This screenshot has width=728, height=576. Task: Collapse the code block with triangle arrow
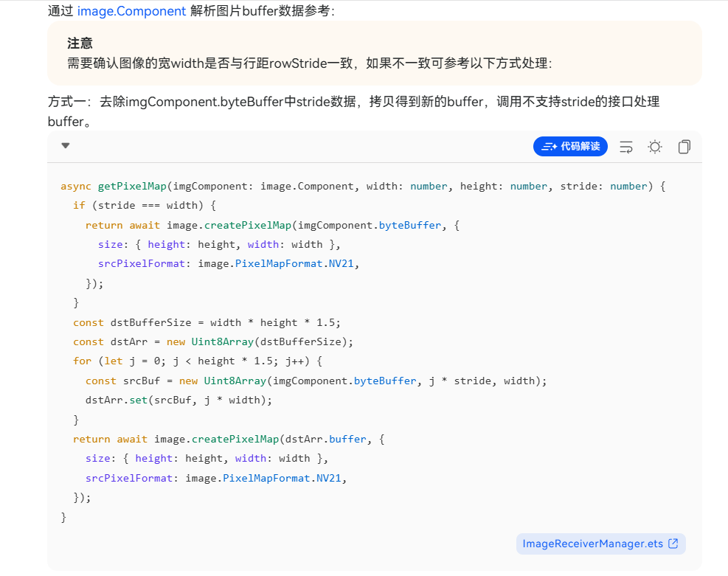(x=66, y=146)
